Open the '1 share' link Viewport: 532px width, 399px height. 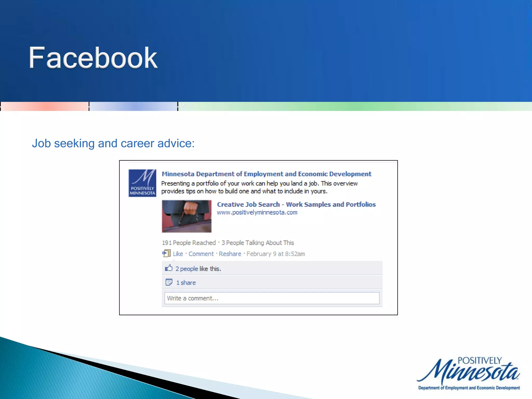point(186,283)
